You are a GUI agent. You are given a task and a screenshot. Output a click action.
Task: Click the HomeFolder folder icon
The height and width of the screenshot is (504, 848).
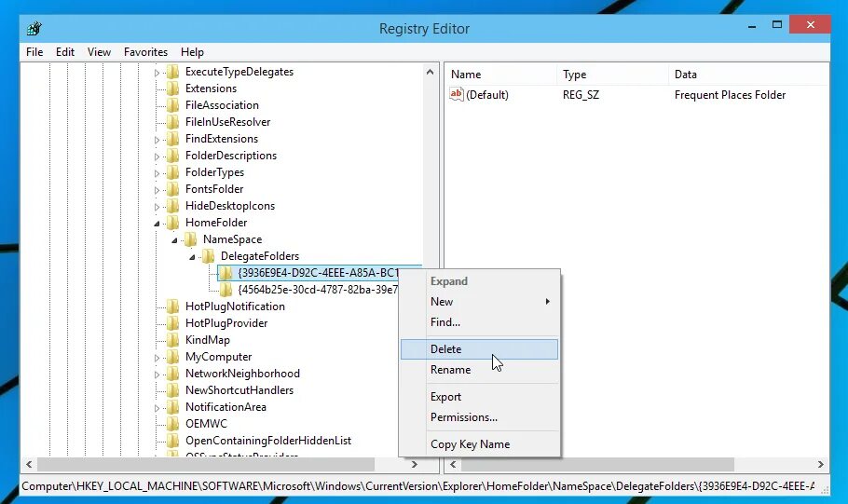pos(173,223)
